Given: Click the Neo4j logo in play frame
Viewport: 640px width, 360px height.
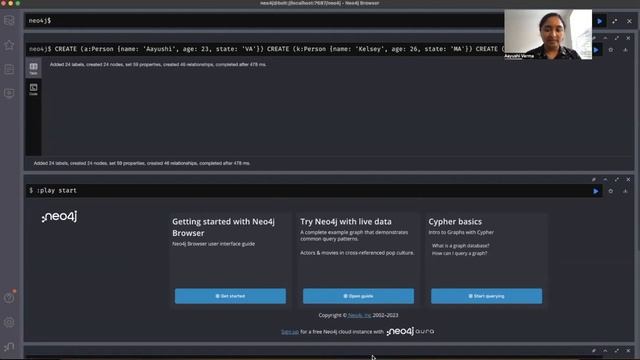Looking at the screenshot, I should [x=59, y=217].
